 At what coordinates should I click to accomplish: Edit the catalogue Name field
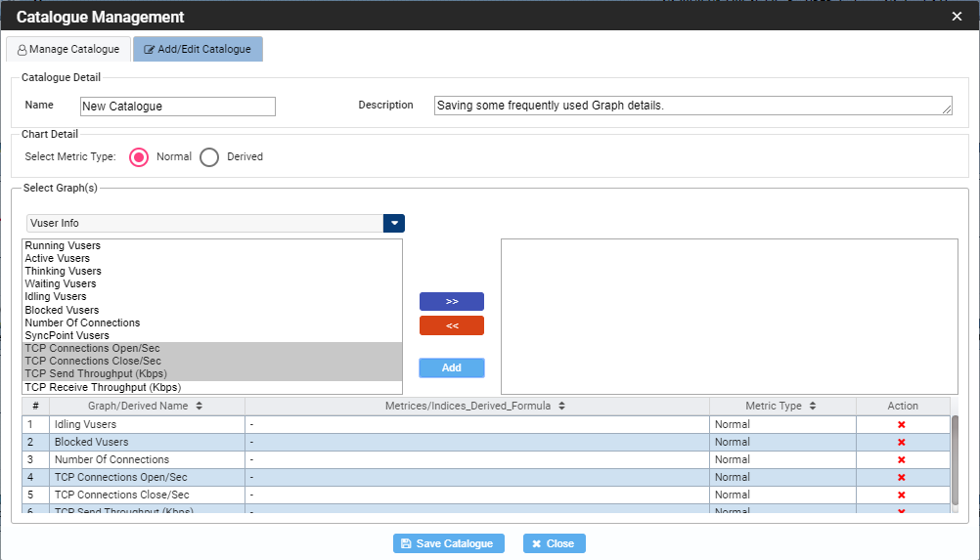pyautogui.click(x=177, y=107)
